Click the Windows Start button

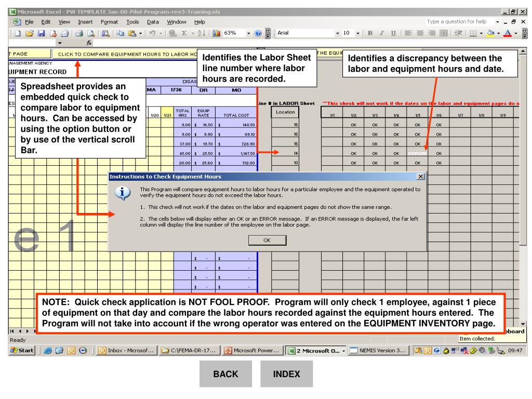pyautogui.click(x=22, y=351)
